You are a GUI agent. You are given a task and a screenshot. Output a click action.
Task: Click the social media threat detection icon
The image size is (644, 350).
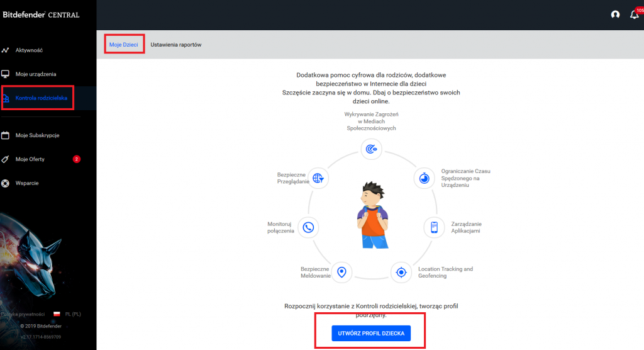tap(371, 148)
